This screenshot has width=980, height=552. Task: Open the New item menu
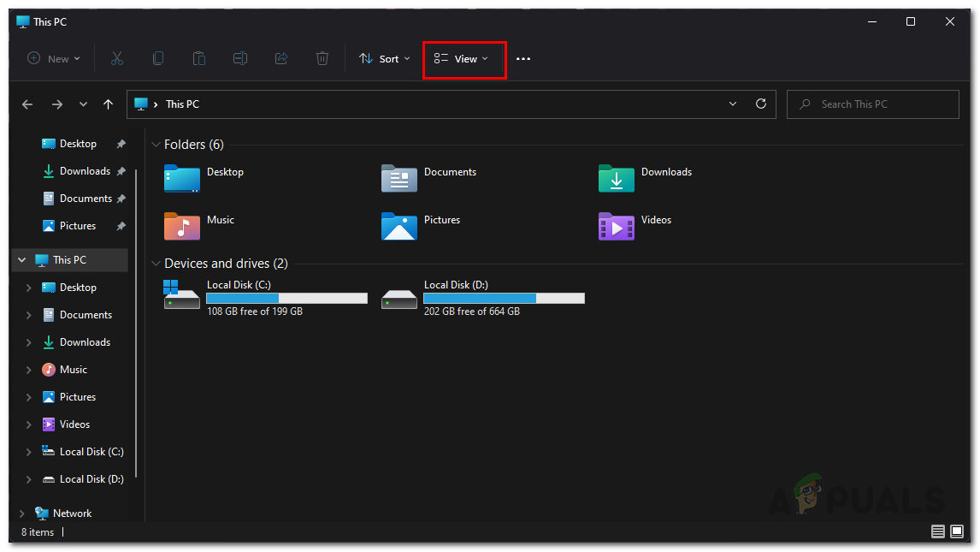click(54, 59)
